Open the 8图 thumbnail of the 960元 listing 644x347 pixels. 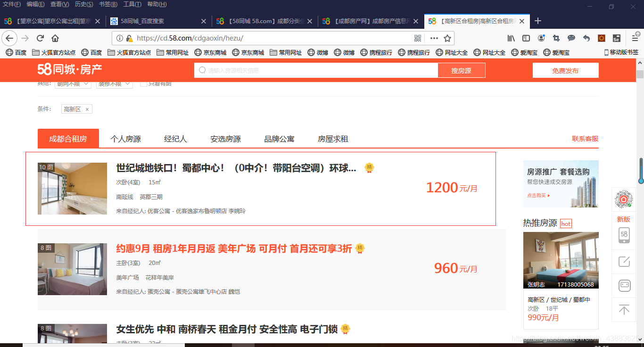[72, 269]
